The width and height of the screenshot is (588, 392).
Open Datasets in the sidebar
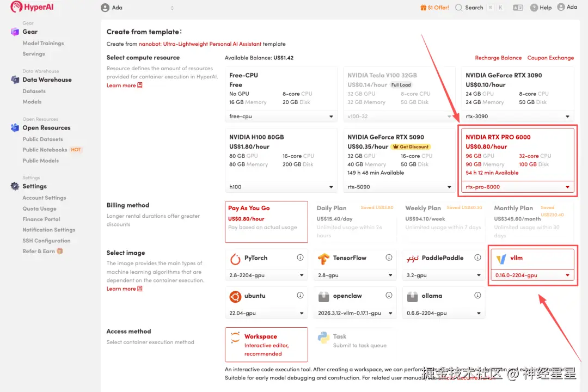[34, 91]
